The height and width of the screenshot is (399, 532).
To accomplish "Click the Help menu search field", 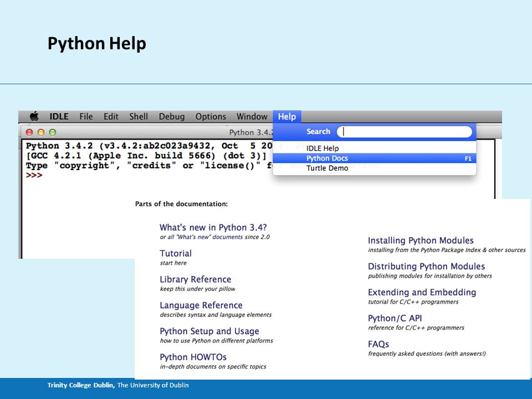I will point(405,132).
